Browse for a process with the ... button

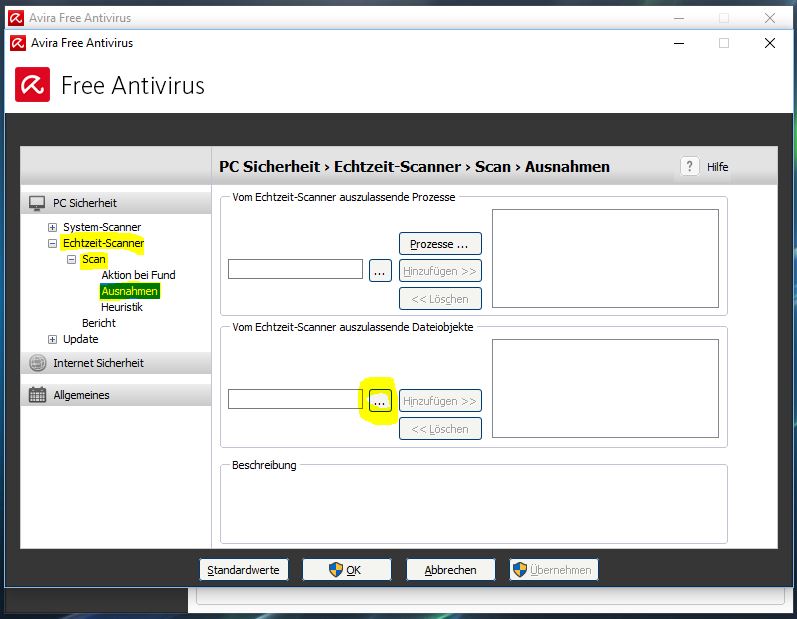[380, 270]
